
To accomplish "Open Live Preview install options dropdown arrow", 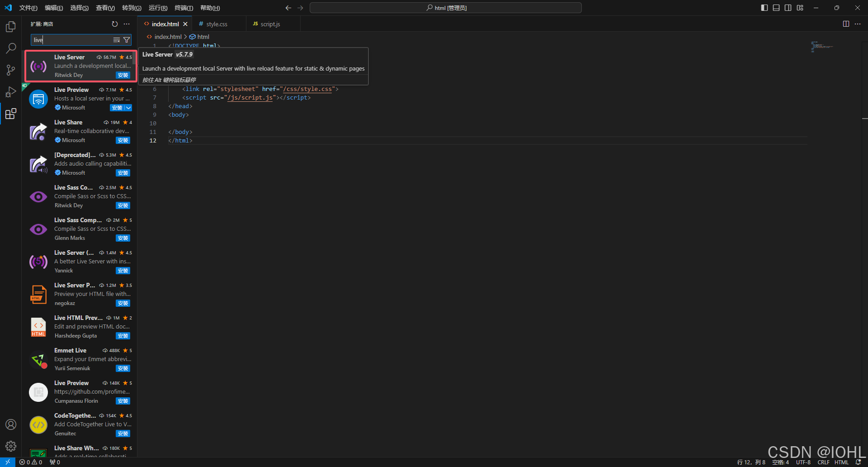I will point(128,108).
